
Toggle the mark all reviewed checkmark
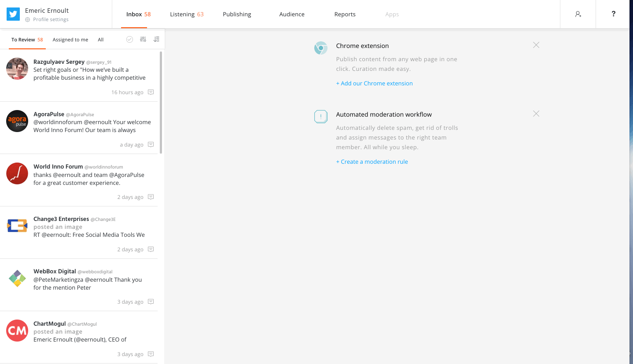tap(129, 40)
